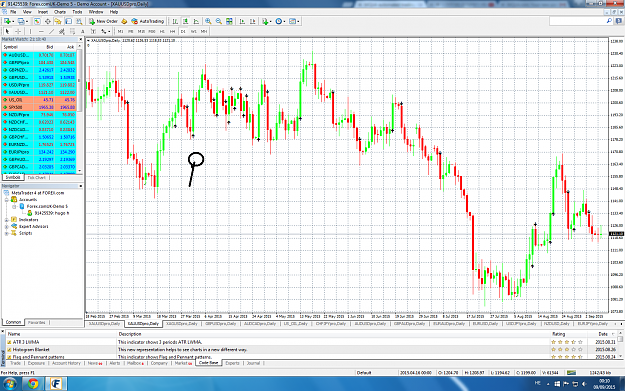Open the Charts menu
The image size is (625, 391).
(60, 12)
